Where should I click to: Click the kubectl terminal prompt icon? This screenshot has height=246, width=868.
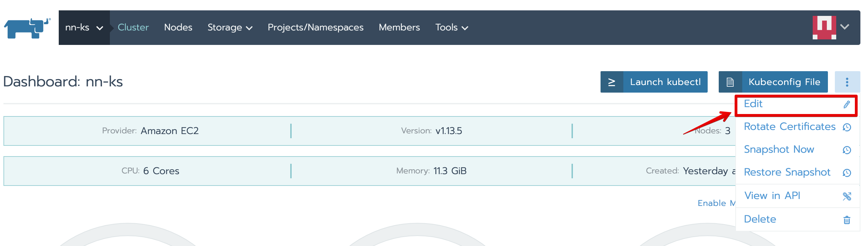pos(612,82)
